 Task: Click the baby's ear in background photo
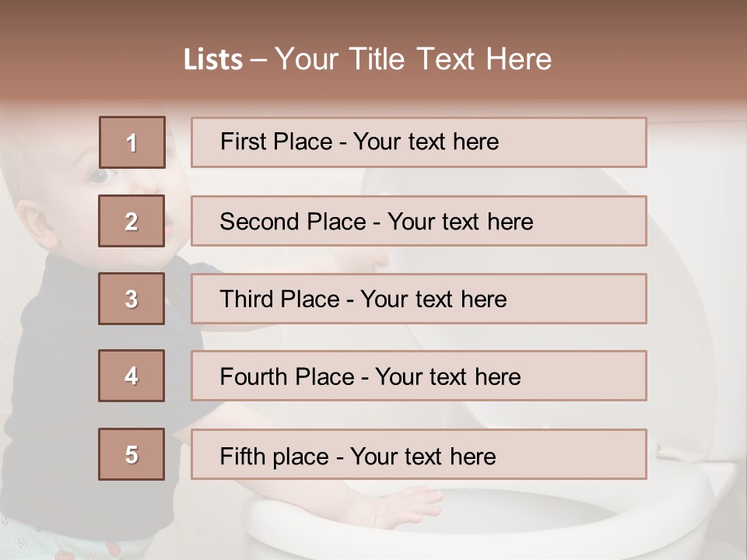29,222
